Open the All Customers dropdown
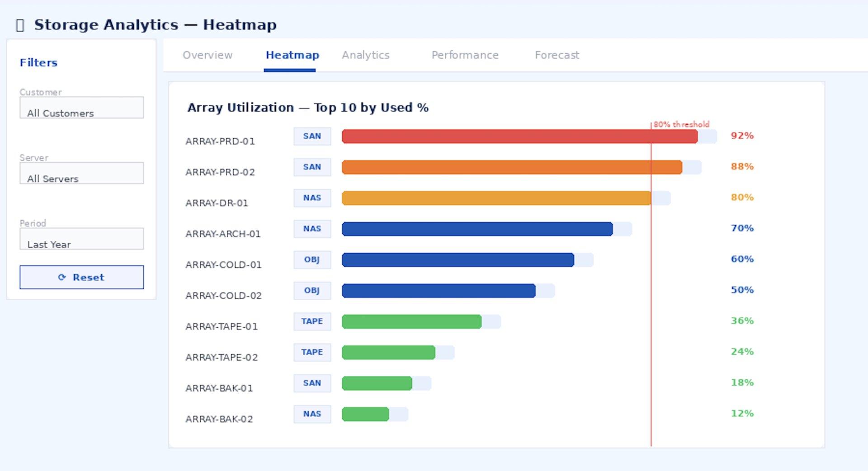Screen dimensions: 868x471 coord(81,108)
